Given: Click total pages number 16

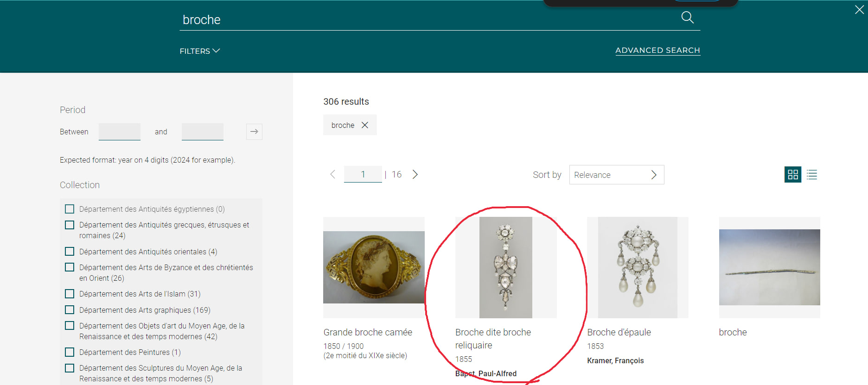Looking at the screenshot, I should 396,174.
